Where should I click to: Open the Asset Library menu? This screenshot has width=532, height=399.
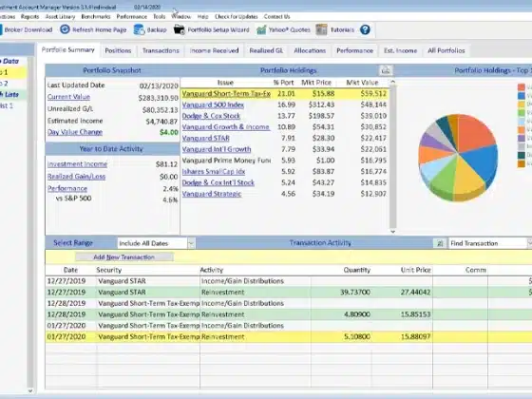pos(60,17)
